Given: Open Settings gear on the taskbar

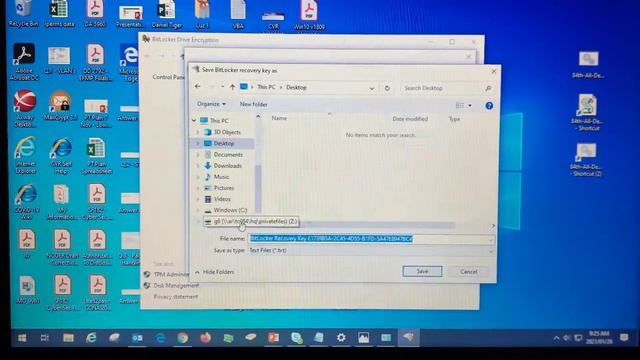Looking at the screenshot, I should pos(341,338).
